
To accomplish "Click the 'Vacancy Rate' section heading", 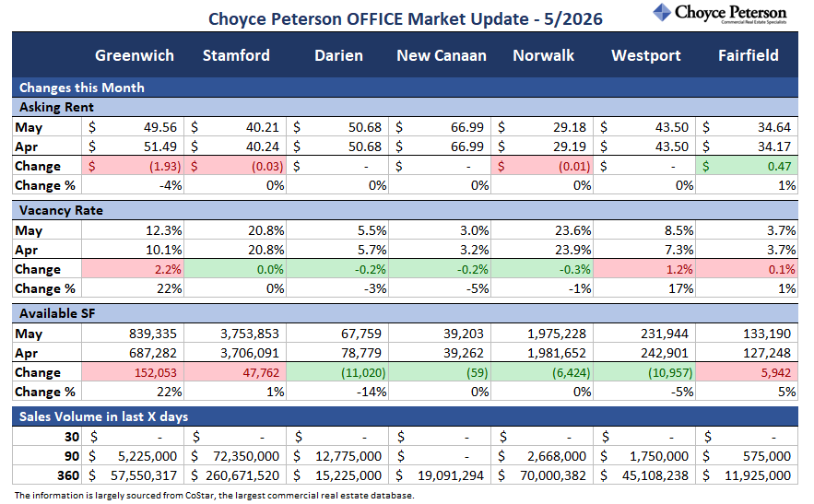I will (405, 211).
